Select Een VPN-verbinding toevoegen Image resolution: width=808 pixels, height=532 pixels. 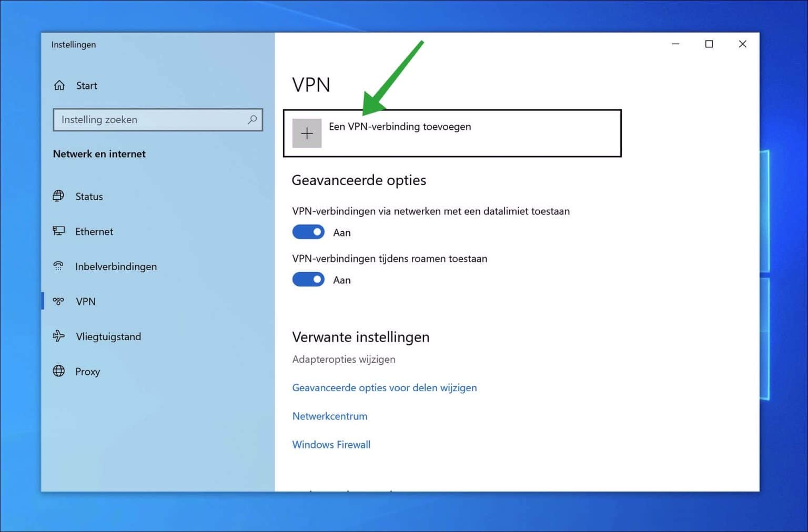(x=400, y=127)
